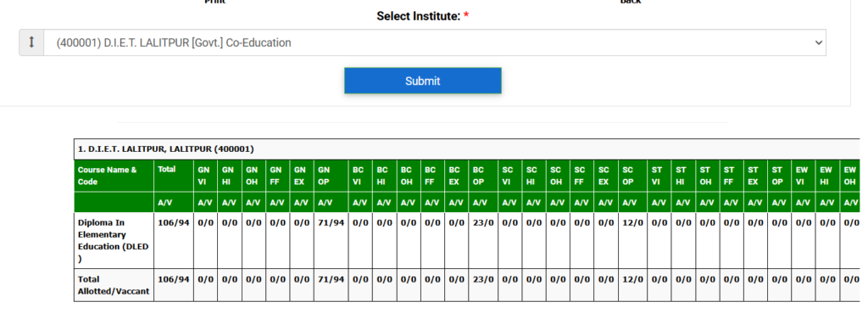Click the 'ST OH' column header
The height and width of the screenshot is (330, 868).
pos(708,176)
